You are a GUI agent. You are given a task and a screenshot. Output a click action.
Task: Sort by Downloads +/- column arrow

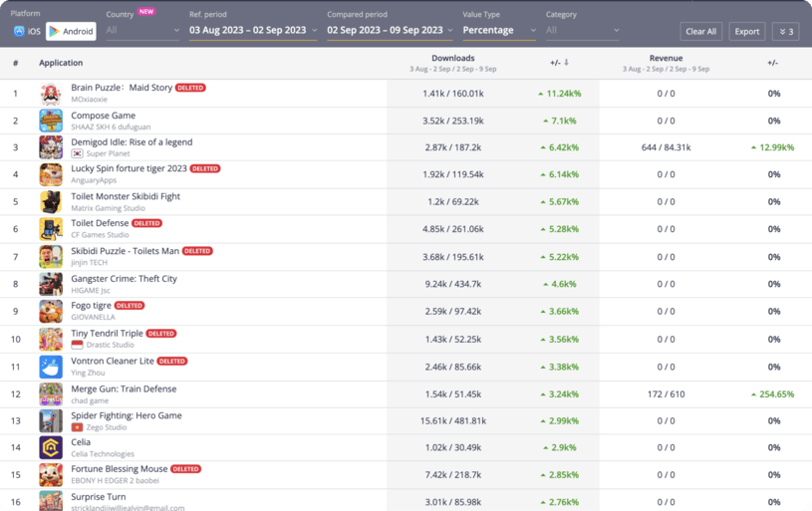pyautogui.click(x=567, y=62)
